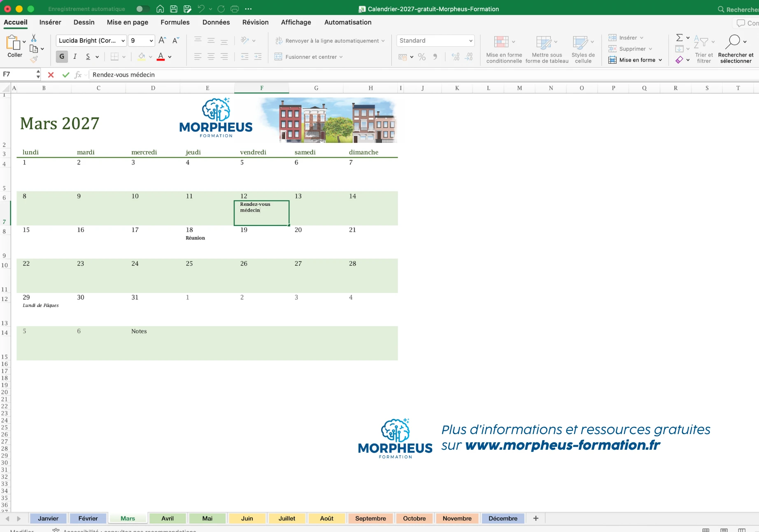Open the font size dropdown
759x532 pixels.
(151, 41)
